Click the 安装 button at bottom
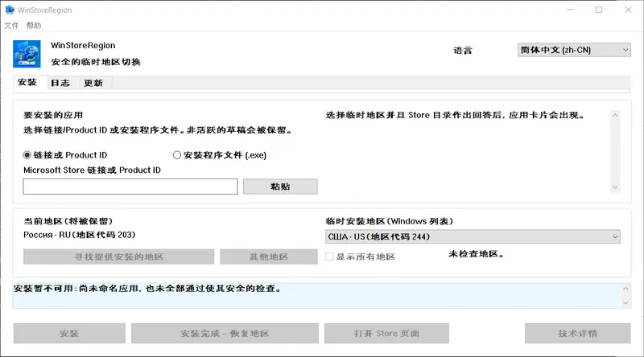 coord(69,333)
